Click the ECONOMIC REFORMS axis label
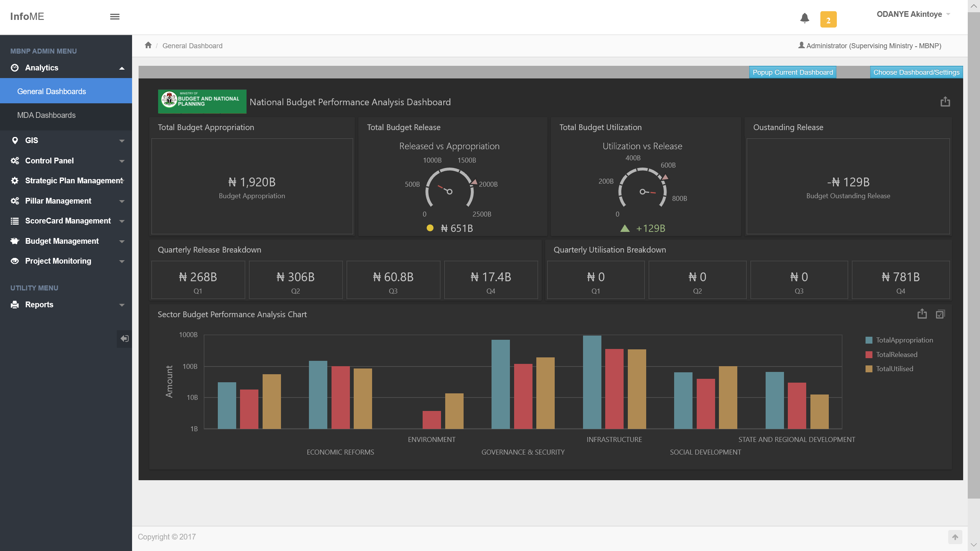This screenshot has width=980, height=551. pos(340,452)
